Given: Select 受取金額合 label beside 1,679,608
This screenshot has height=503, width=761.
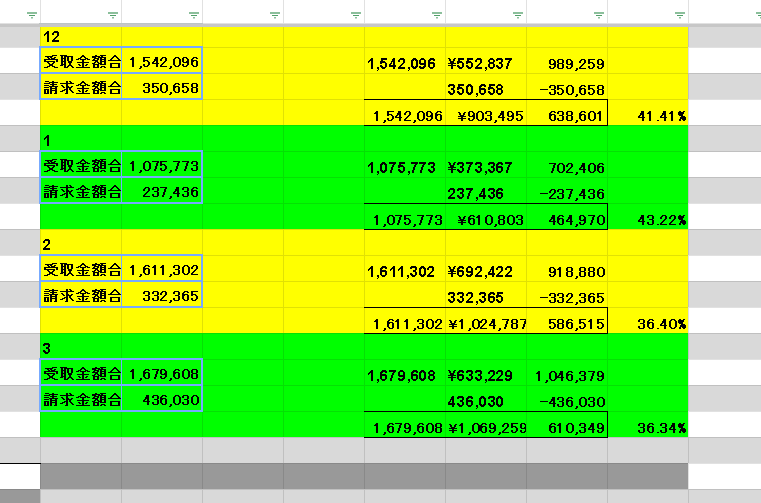Looking at the screenshot, I should pos(81,373).
